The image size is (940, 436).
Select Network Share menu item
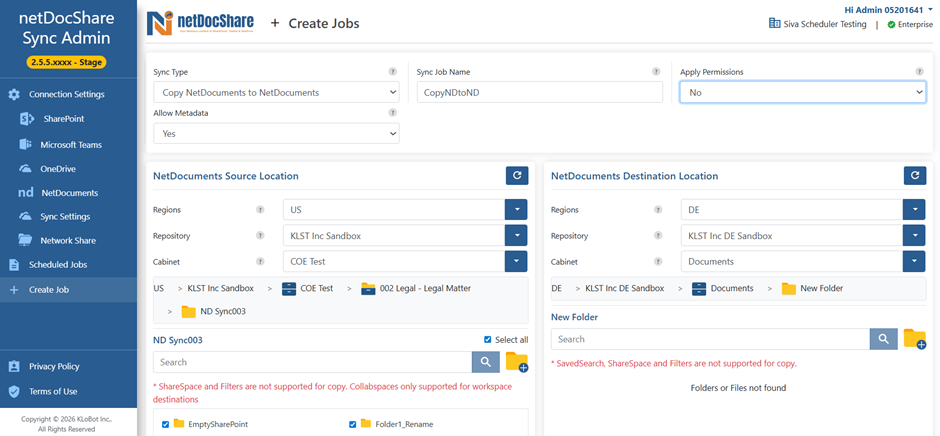click(x=68, y=240)
